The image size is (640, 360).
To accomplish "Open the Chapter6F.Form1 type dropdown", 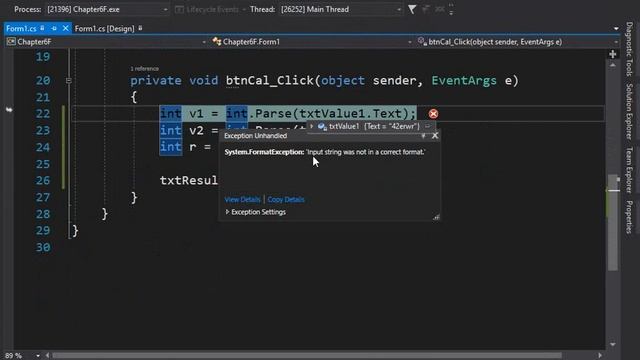I will click(x=312, y=42).
